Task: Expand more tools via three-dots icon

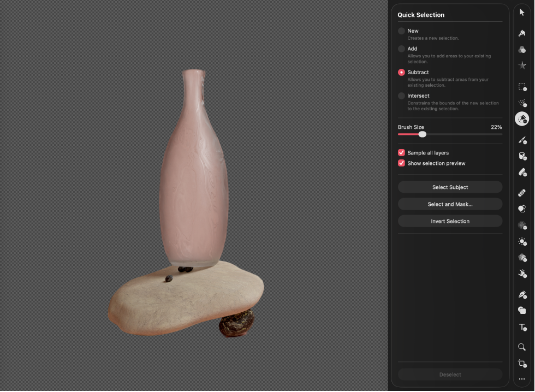Action: 522,379
